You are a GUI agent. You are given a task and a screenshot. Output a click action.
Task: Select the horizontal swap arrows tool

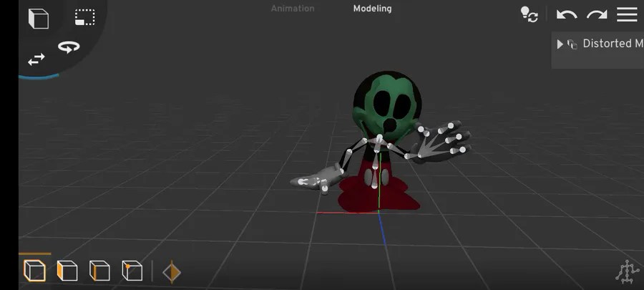pos(36,60)
